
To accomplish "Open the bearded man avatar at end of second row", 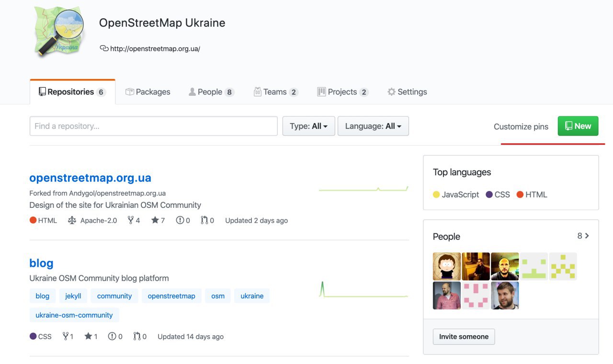I will tap(505, 296).
